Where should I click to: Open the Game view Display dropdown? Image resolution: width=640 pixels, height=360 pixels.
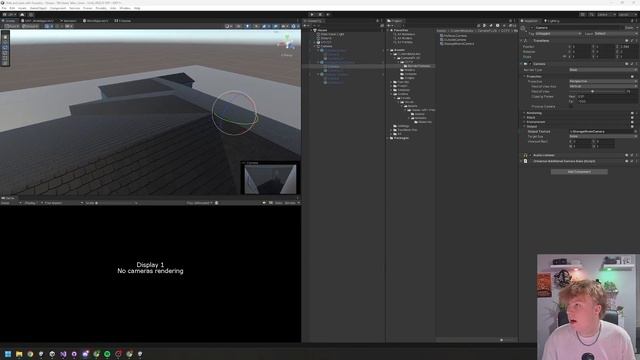coord(32,203)
